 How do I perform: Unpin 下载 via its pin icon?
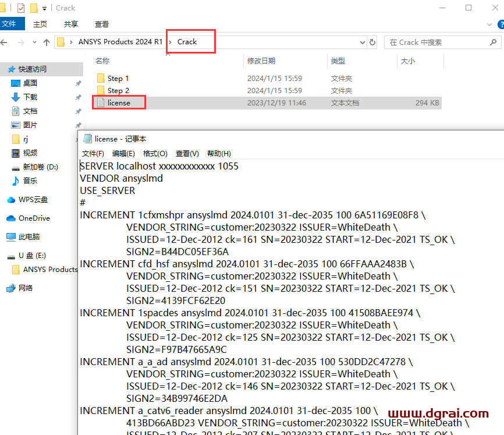click(x=78, y=97)
